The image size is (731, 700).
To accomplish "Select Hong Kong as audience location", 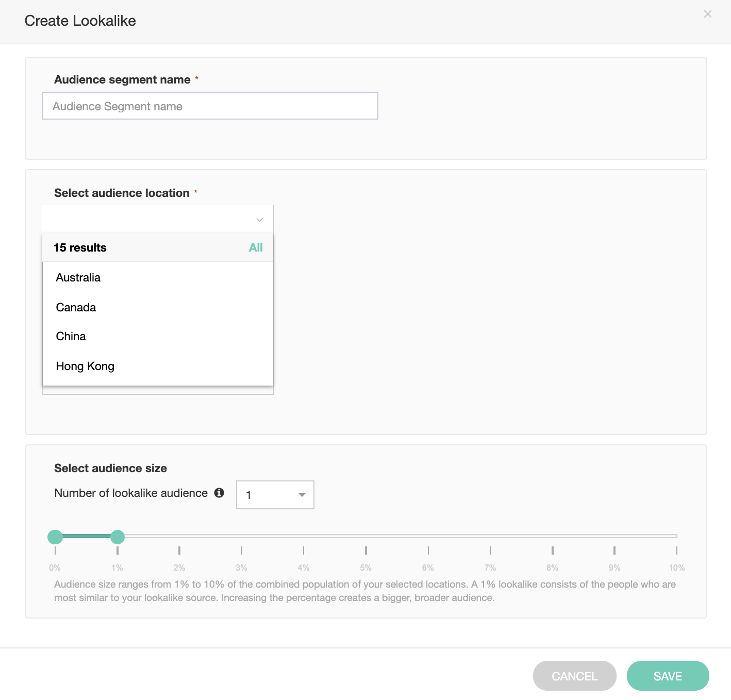I will (85, 366).
